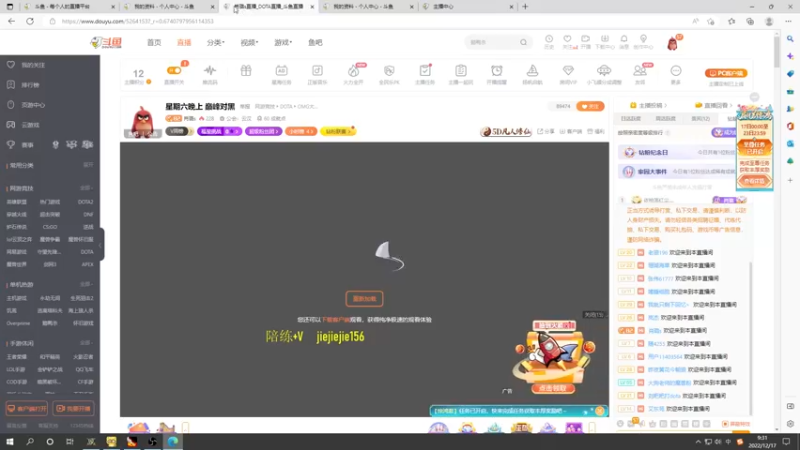Click the orange follow heart button
The width and height of the screenshot is (800, 450).
(590, 106)
